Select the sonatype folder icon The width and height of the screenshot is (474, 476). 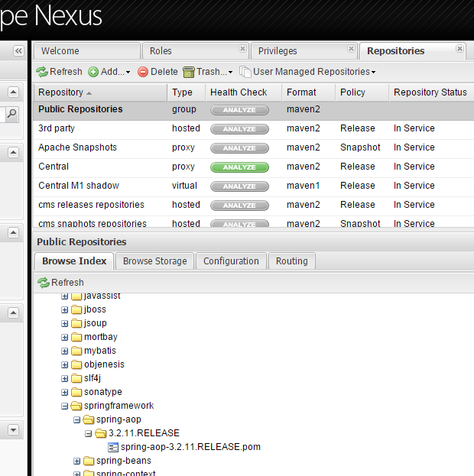[76, 392]
